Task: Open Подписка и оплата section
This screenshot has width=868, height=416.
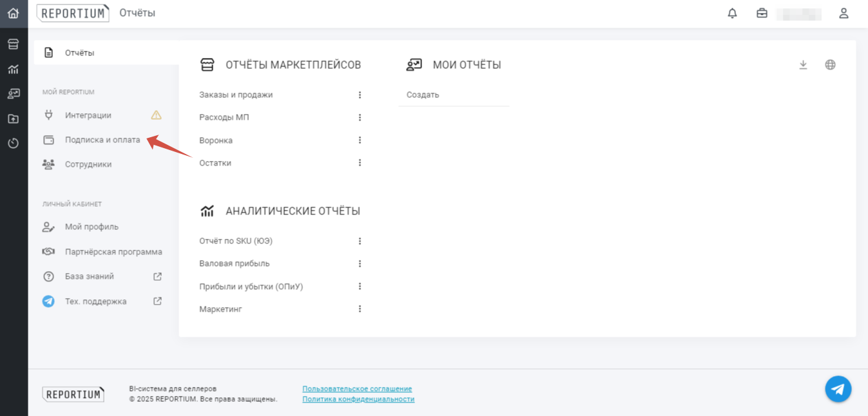Action: coord(102,140)
